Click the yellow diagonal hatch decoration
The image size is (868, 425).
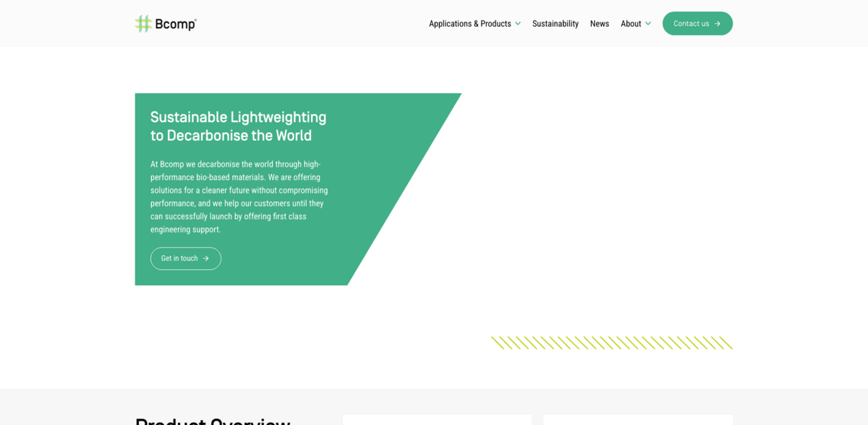point(613,341)
